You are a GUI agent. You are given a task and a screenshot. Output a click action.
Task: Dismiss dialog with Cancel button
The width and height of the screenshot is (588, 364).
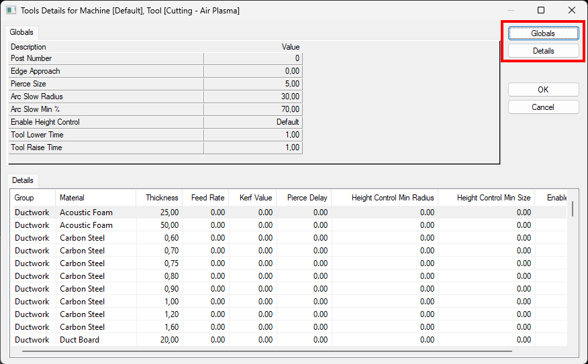(544, 107)
